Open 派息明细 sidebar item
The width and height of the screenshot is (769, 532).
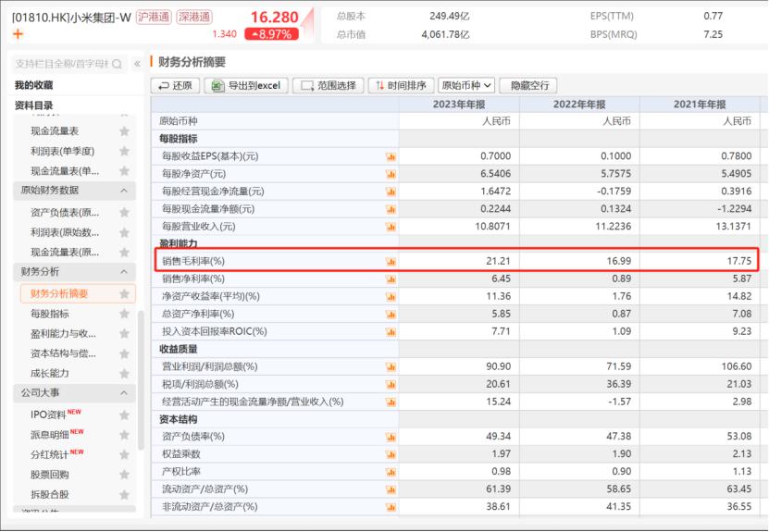click(x=50, y=435)
